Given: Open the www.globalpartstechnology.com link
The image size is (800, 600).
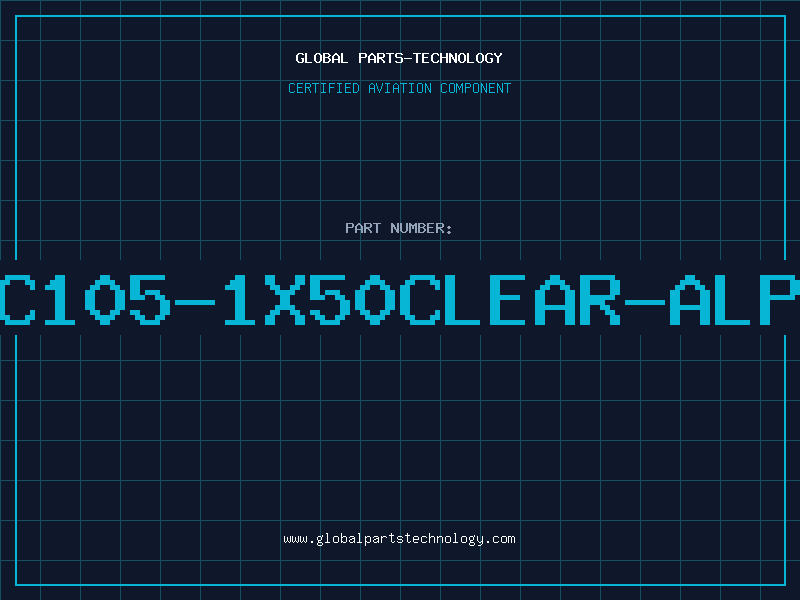Looking at the screenshot, I should [x=399, y=539].
